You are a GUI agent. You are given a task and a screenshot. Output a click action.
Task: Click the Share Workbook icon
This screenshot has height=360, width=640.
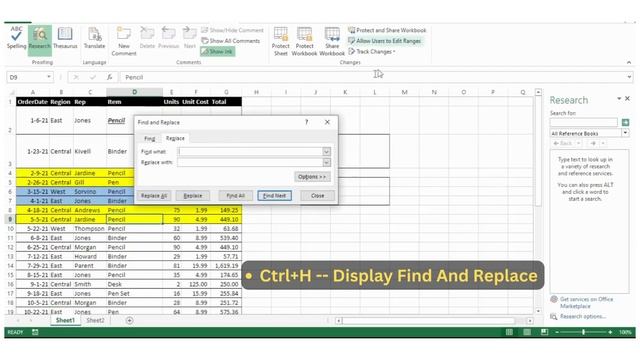(332, 41)
